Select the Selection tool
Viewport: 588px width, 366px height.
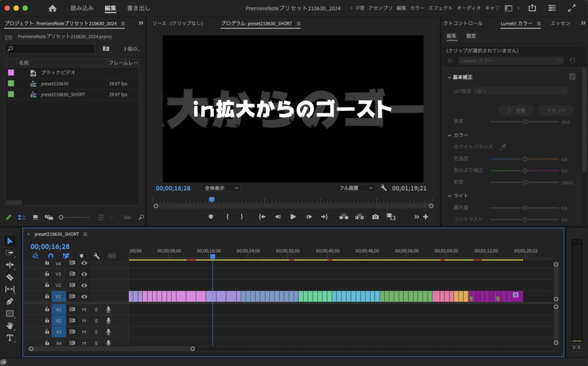(x=9, y=240)
